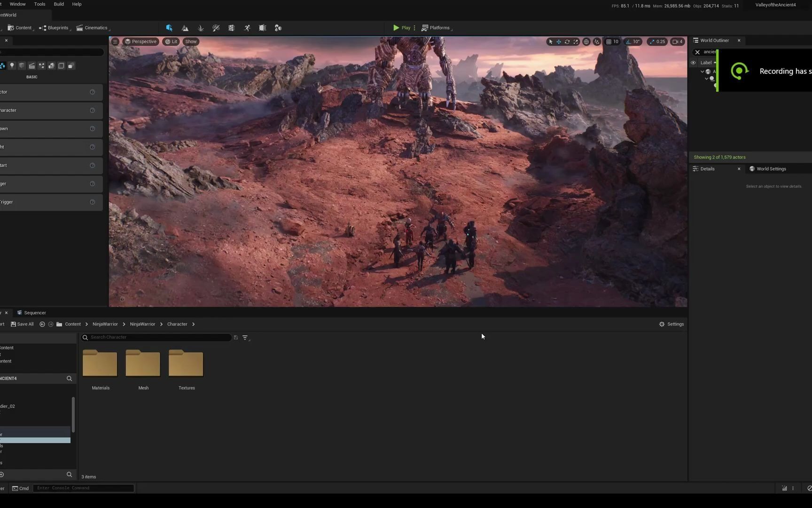
Task: Open the Lit view mode dropdown
Action: [172, 41]
